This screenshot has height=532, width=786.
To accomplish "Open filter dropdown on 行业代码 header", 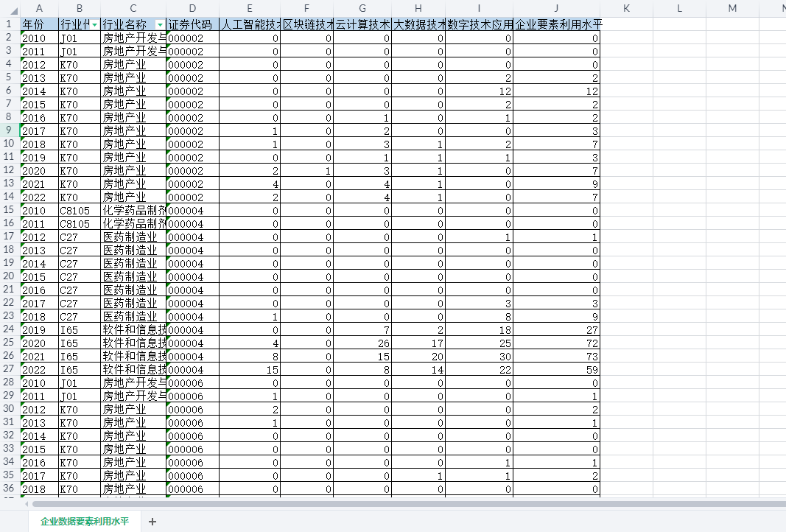I will click(95, 24).
